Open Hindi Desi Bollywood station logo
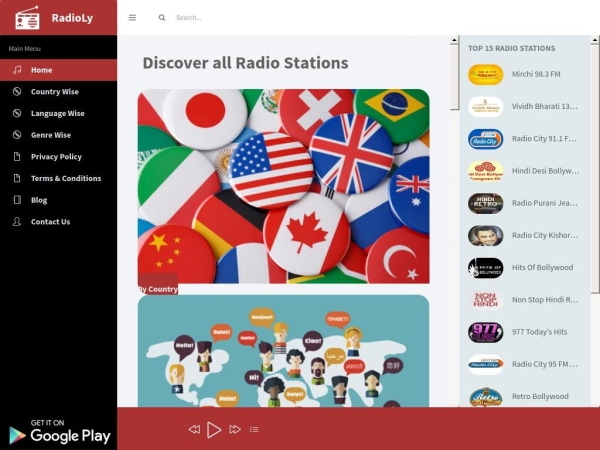The image size is (600, 450). coord(486,171)
